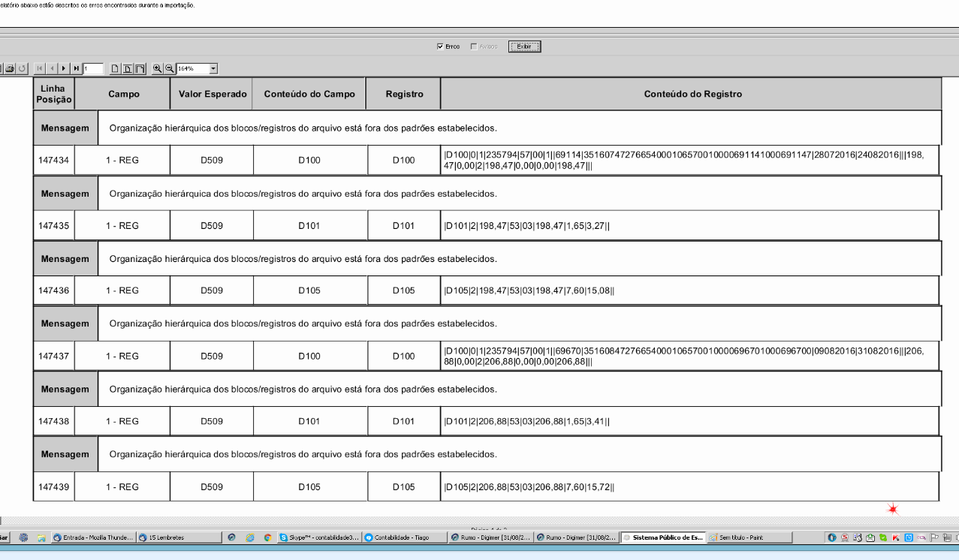Open Contabilidade - Tiago taskbar window
Viewport: 959px width, 560px height.
point(403,537)
